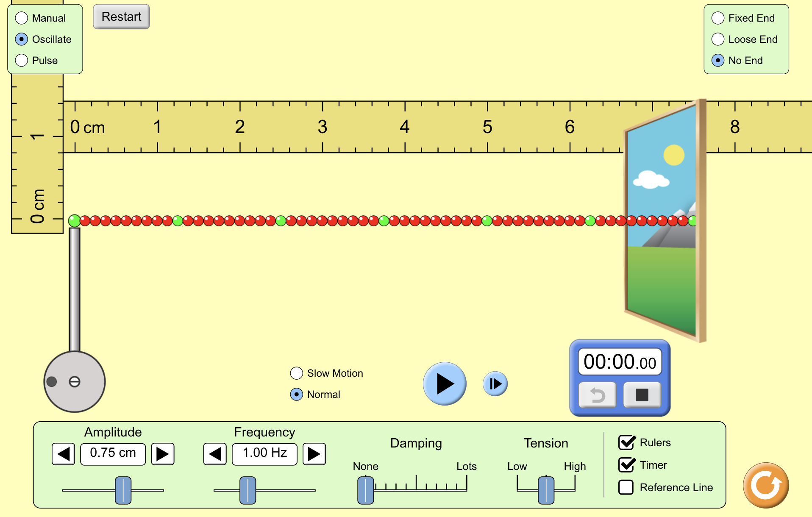812x517 pixels.
Task: Decrease amplitude with the left arrow
Action: [64, 454]
